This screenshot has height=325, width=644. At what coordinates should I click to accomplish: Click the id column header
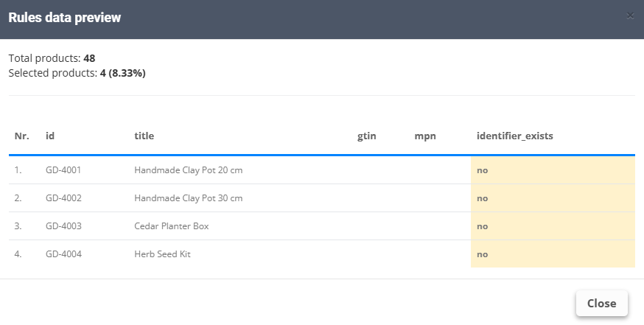pyautogui.click(x=50, y=136)
